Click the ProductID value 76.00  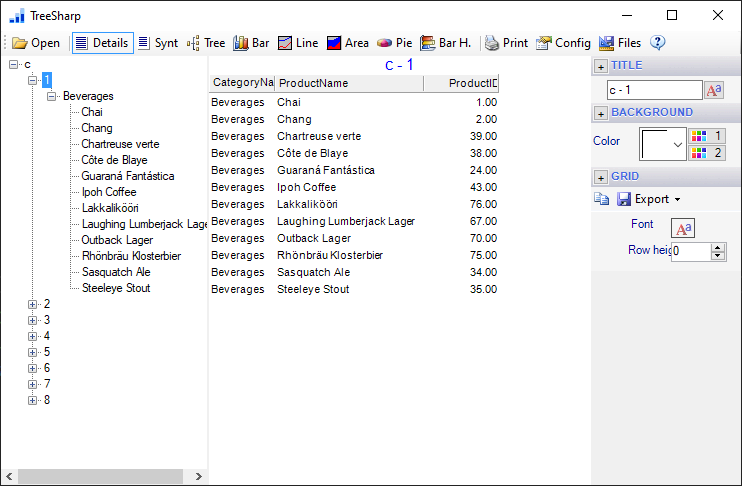[x=483, y=204]
